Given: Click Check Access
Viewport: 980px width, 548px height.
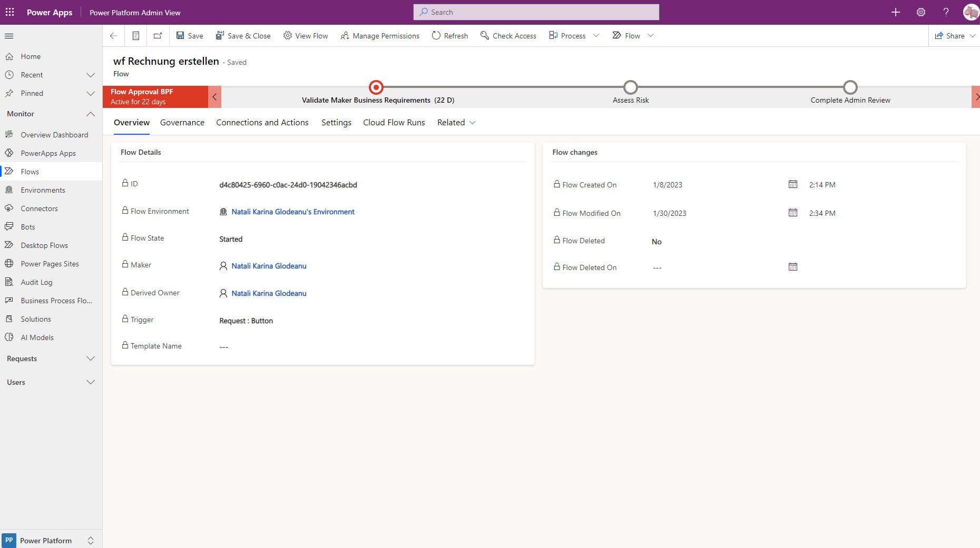Looking at the screenshot, I should [508, 36].
